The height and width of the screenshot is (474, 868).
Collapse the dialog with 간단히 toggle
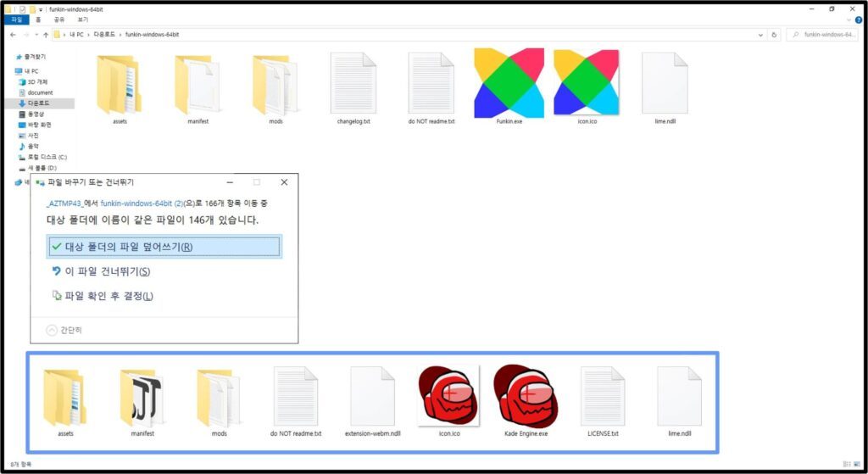64,330
